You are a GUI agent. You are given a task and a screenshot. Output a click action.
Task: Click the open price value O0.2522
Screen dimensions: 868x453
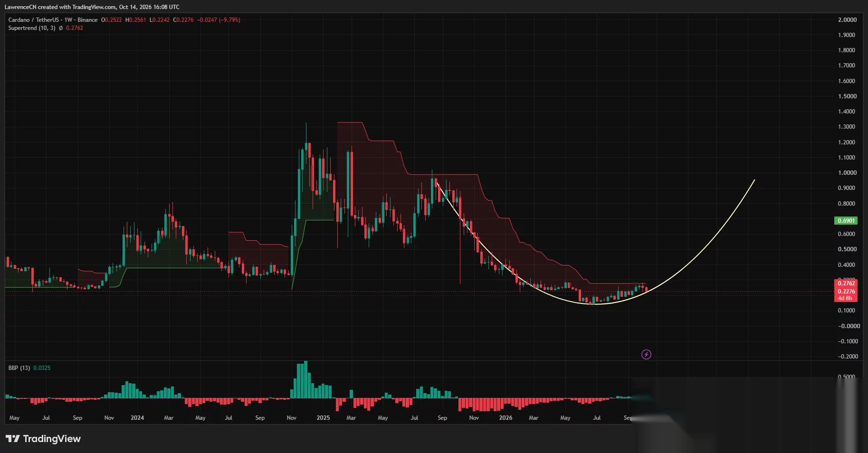(x=112, y=20)
